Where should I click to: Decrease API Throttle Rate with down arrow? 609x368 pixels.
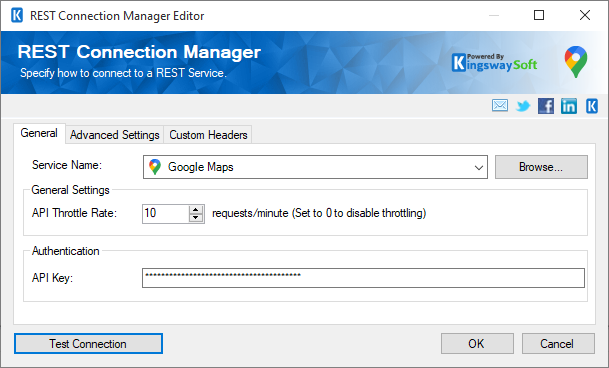196,218
